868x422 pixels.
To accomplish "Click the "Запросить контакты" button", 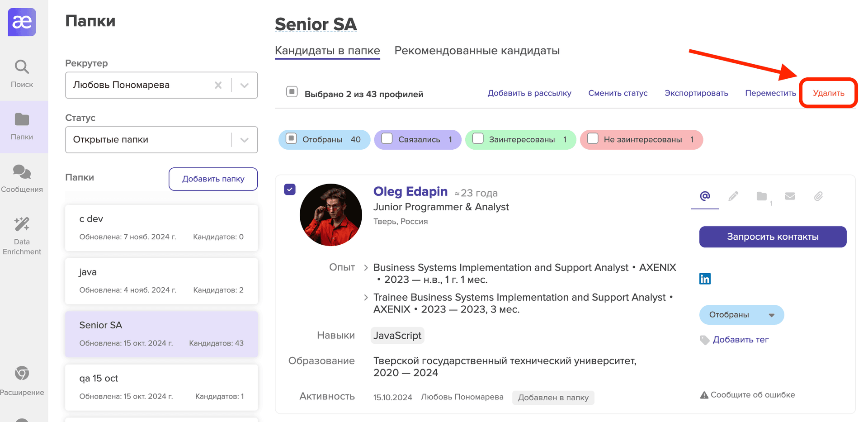I will 773,237.
